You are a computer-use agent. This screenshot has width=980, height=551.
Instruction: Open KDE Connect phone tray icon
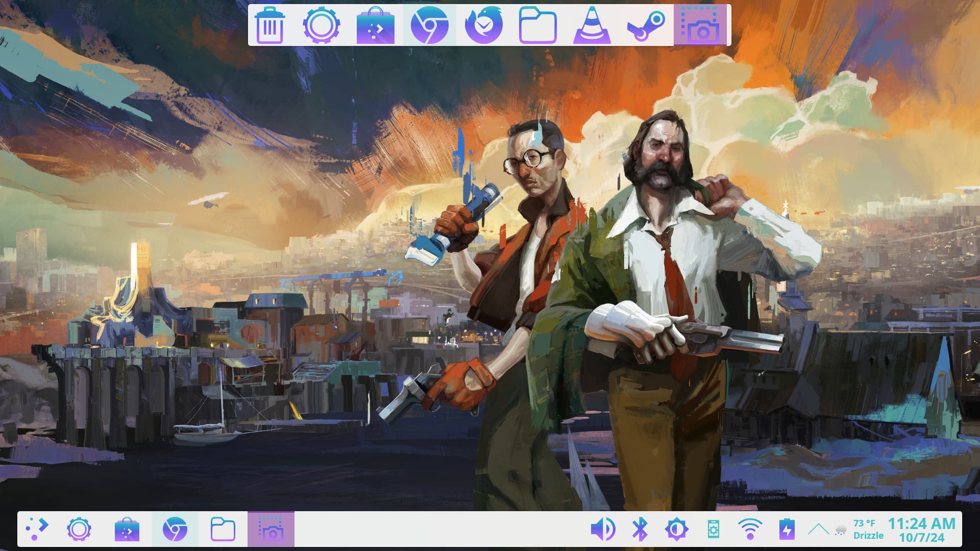[713, 529]
